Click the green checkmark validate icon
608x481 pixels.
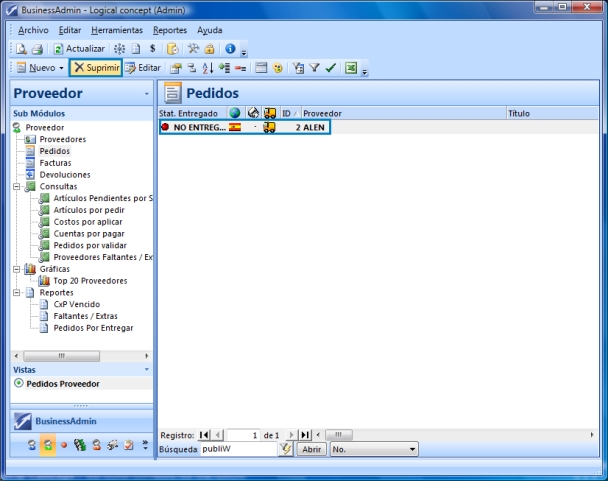(329, 68)
